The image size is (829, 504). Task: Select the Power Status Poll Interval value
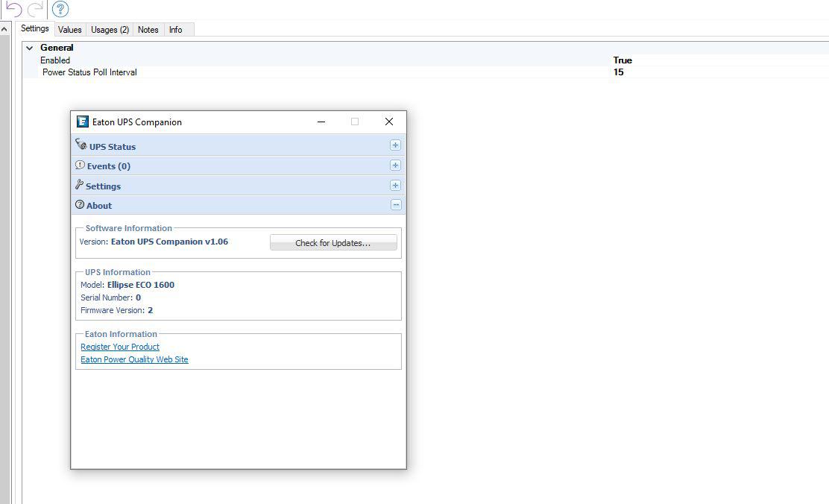tap(619, 72)
